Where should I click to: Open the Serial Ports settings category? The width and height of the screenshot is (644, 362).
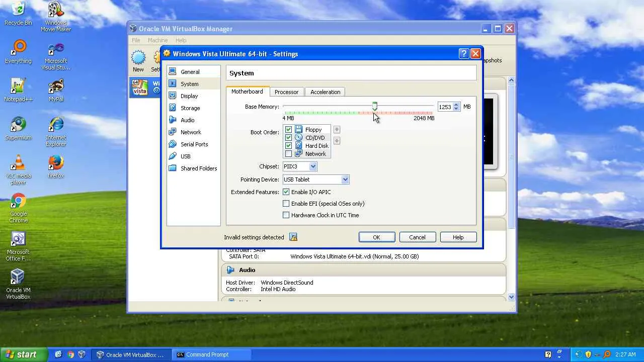tap(194, 144)
